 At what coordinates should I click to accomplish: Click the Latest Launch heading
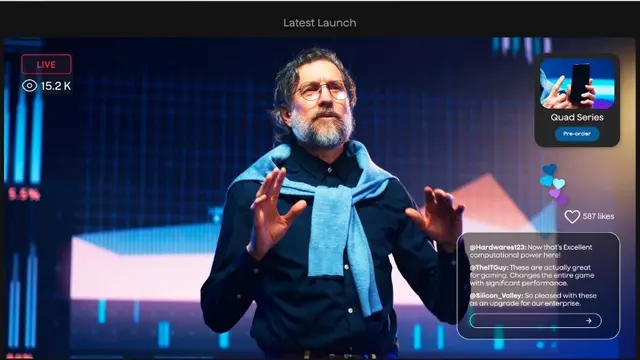pyautogui.click(x=320, y=23)
